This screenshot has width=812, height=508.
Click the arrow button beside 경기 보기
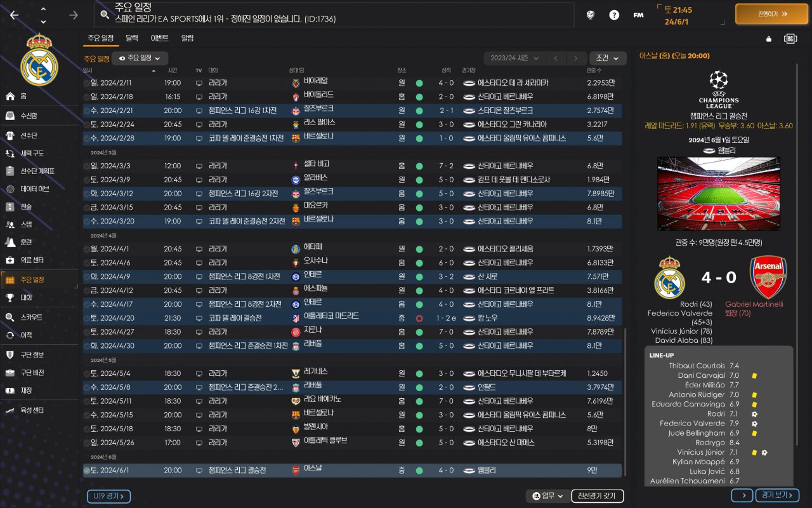click(x=742, y=495)
